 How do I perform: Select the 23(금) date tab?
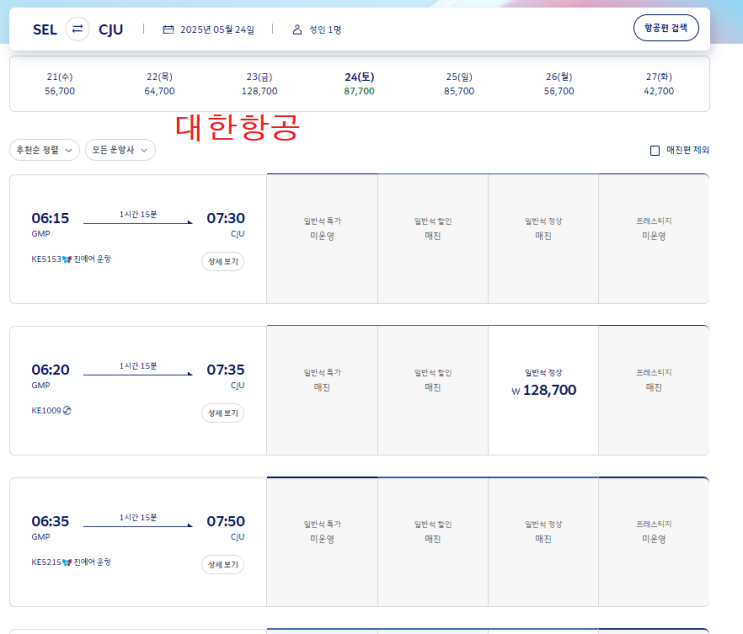[259, 83]
